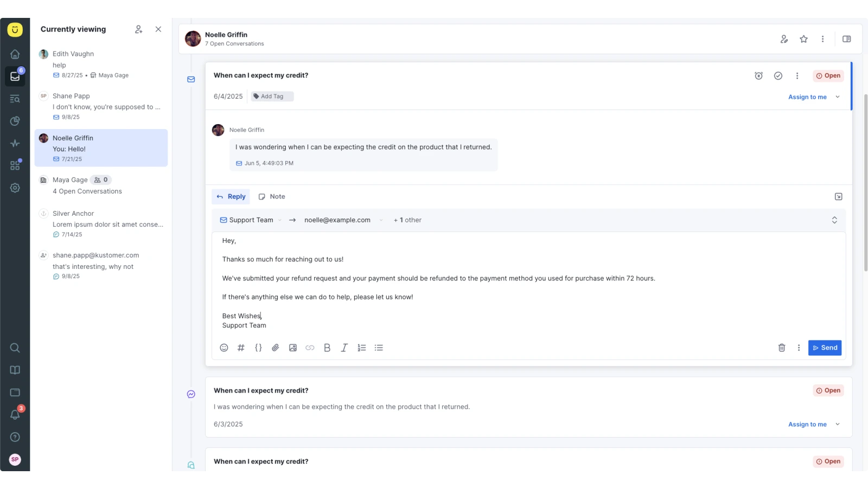Open the Support Team sender dropdown
This screenshot has width=868, height=488.
[x=251, y=220]
